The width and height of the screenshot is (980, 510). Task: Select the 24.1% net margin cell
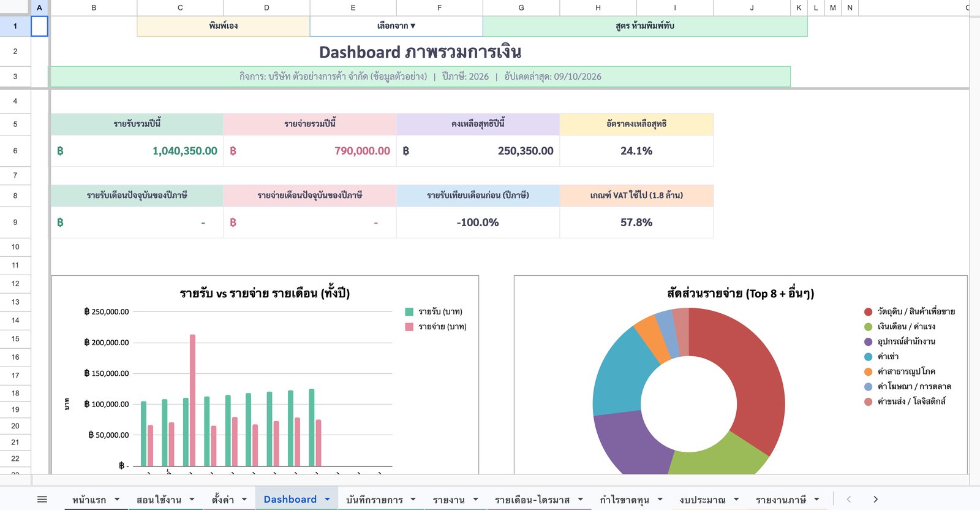pyautogui.click(x=636, y=151)
